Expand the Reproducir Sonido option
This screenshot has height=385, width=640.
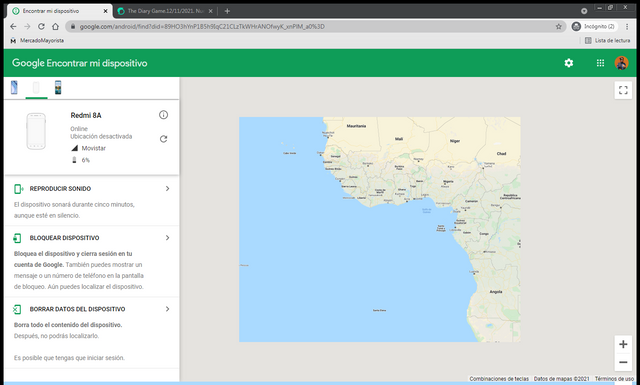pos(167,189)
